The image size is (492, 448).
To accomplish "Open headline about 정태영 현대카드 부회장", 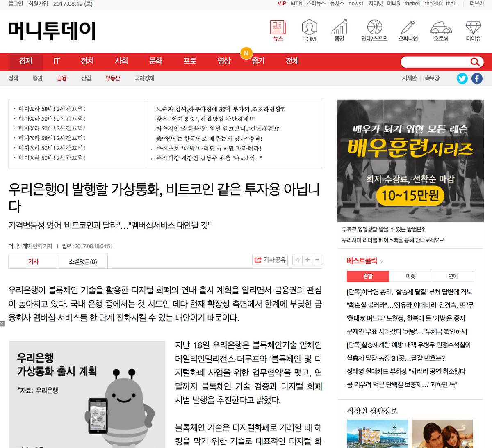I will click(406, 371).
